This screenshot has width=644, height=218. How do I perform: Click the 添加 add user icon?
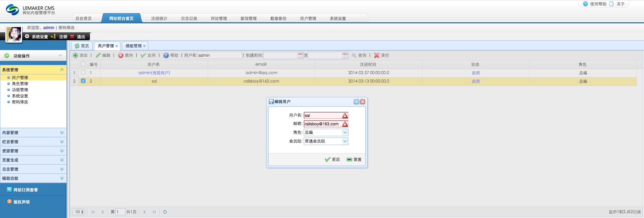75,55
